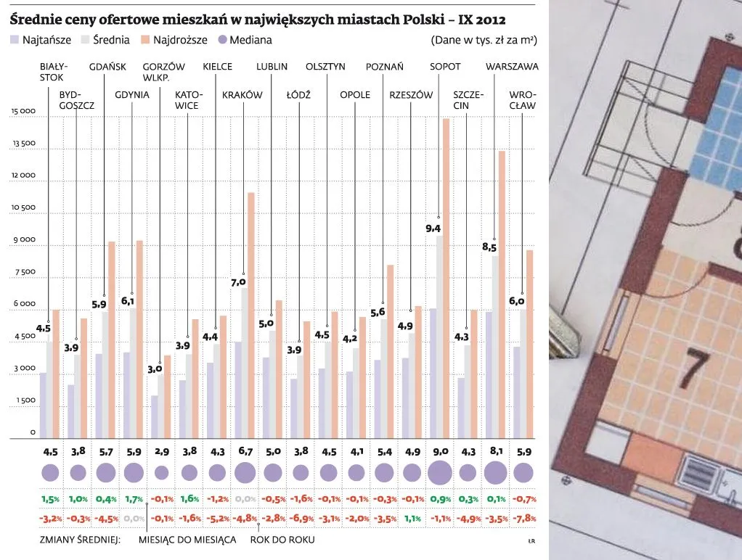The image size is (742, 560).
Task: Select the Szczecin median circle showing 4,3
Action: tap(468, 473)
